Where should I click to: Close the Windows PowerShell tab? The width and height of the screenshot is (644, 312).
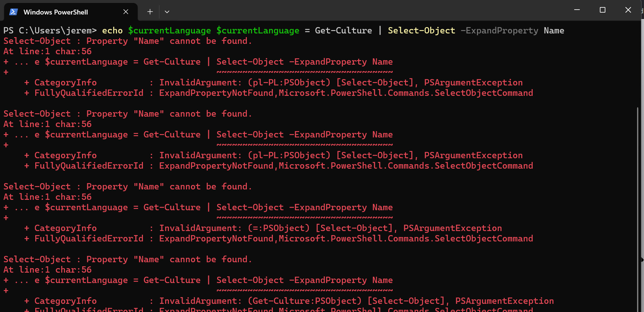tap(126, 12)
